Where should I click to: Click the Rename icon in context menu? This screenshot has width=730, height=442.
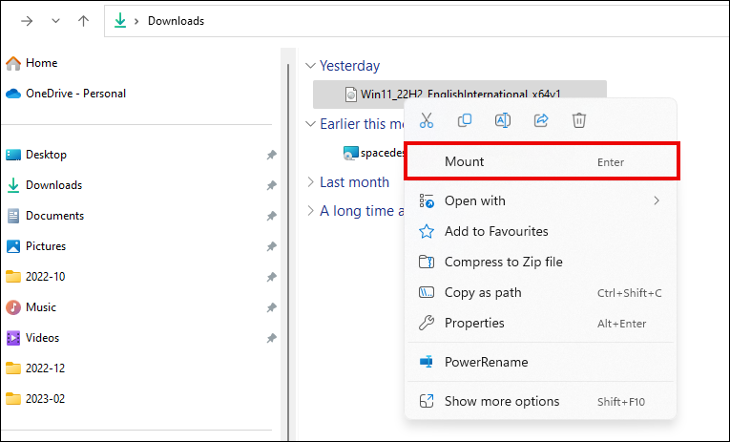point(503,121)
